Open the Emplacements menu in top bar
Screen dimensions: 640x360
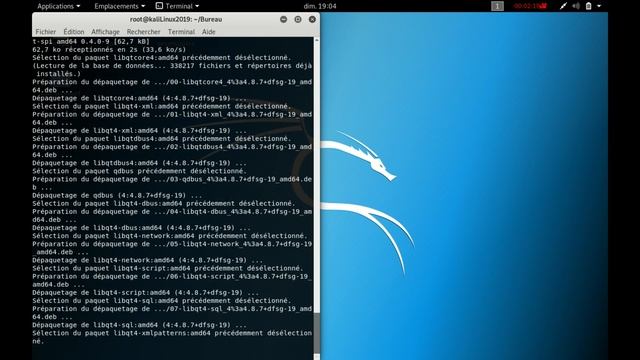(x=119, y=6)
